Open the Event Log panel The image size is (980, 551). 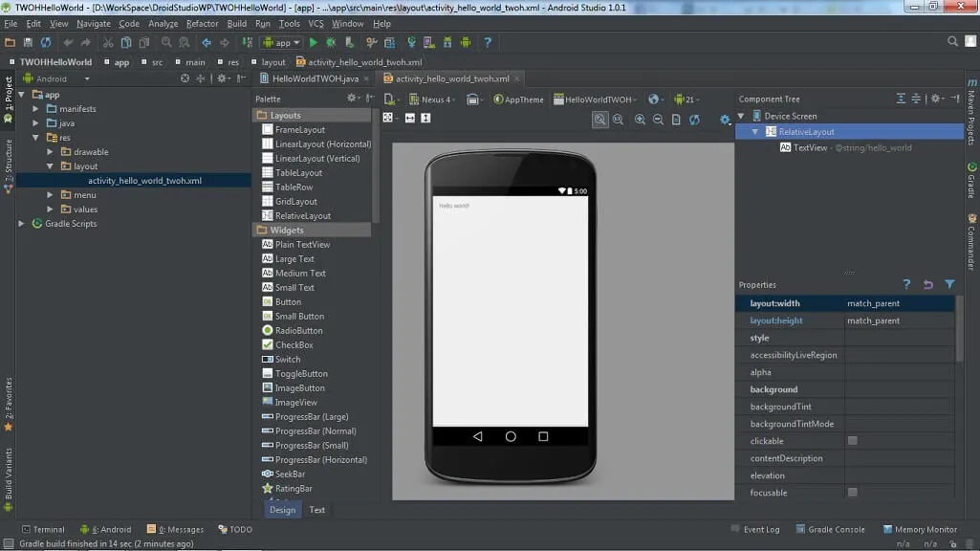pos(755,529)
